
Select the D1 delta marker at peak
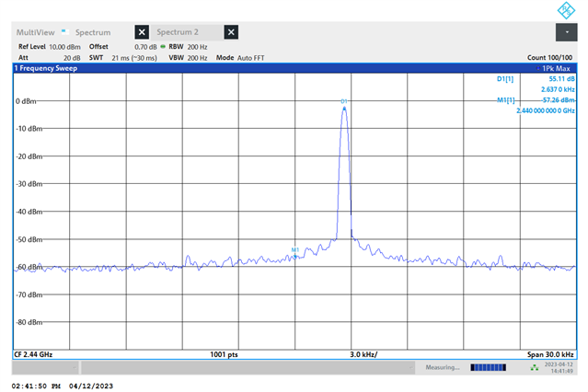(x=344, y=105)
